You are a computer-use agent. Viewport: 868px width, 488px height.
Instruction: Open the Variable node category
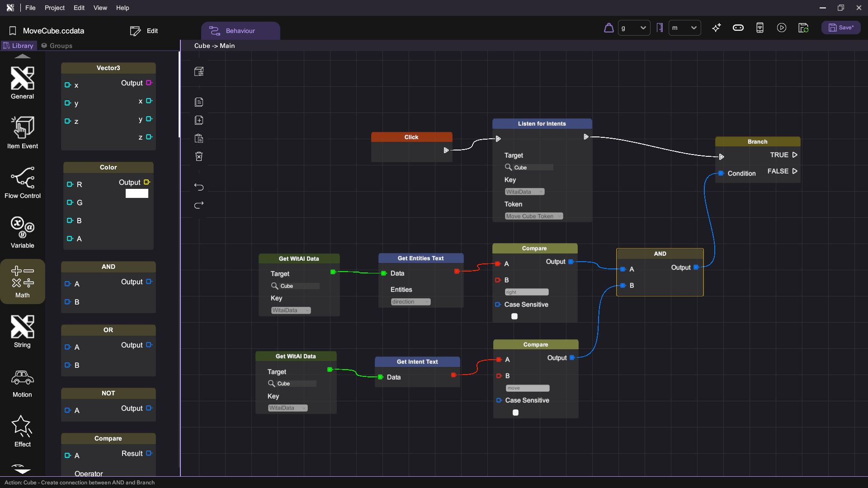click(x=22, y=232)
